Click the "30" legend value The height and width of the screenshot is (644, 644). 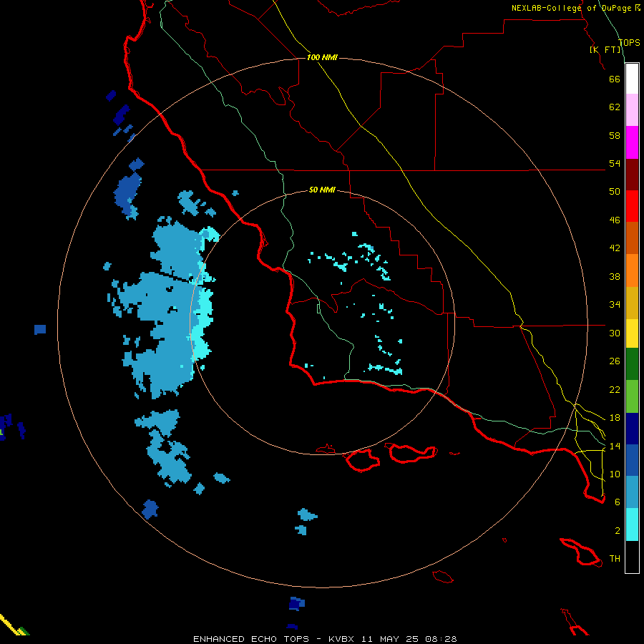click(615, 333)
